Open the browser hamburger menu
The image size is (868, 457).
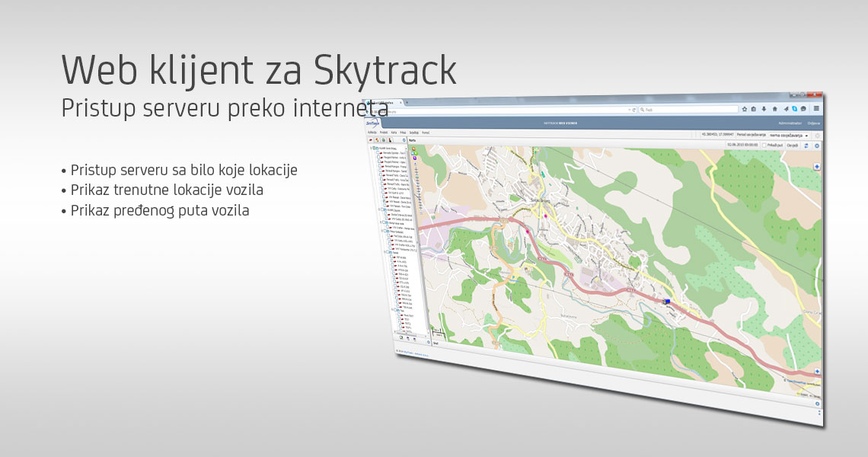pos(816,109)
